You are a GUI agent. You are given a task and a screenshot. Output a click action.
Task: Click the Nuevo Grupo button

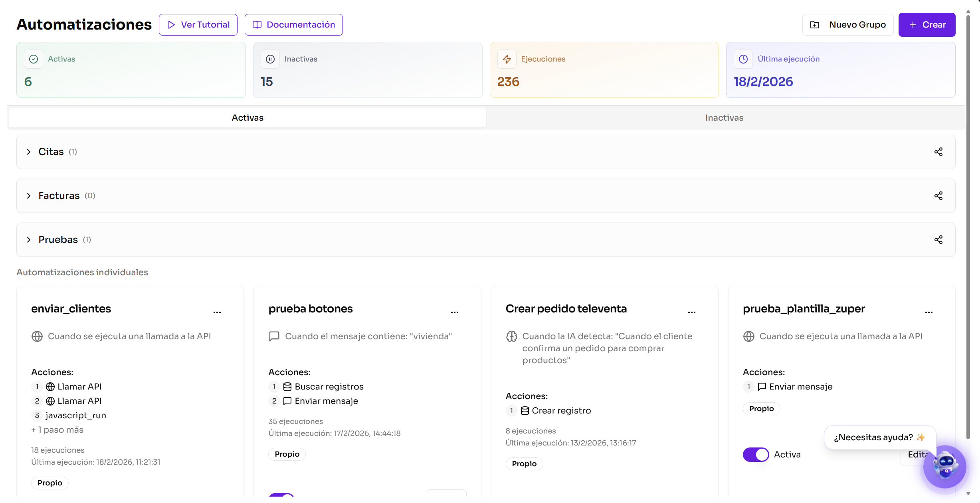click(x=848, y=25)
